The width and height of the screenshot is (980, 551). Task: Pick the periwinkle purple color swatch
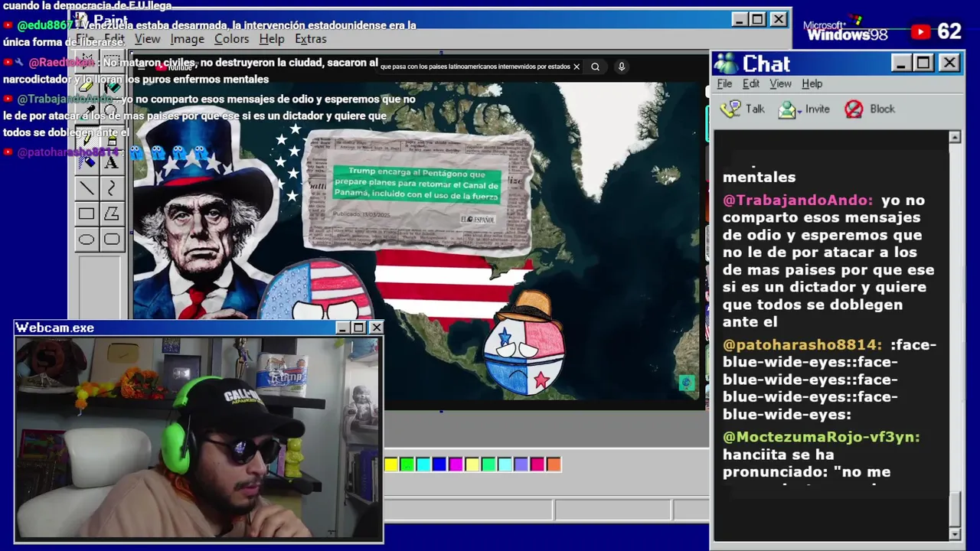(521, 465)
